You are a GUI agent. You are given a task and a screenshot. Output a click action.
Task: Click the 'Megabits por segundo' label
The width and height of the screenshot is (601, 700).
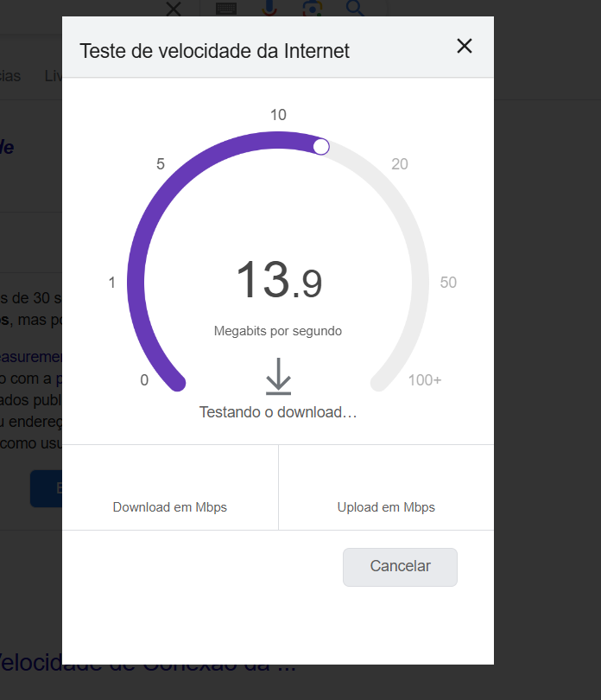coord(278,331)
